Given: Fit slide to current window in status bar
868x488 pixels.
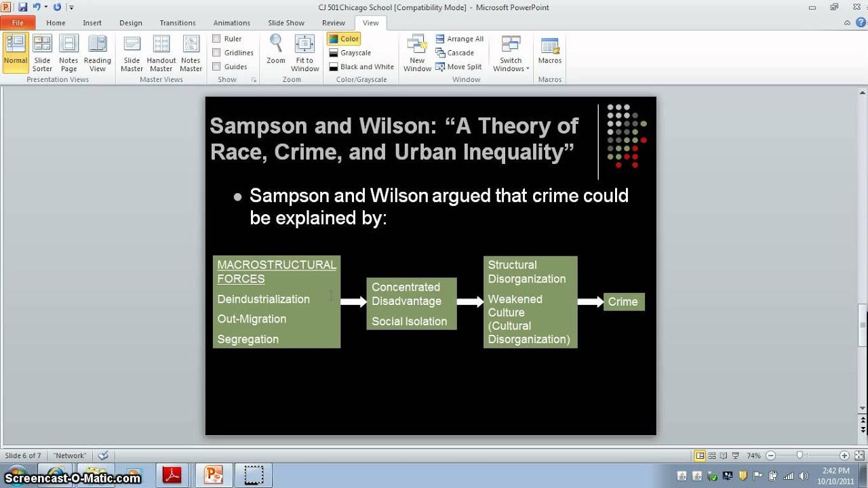Looking at the screenshot, I should click(x=859, y=455).
